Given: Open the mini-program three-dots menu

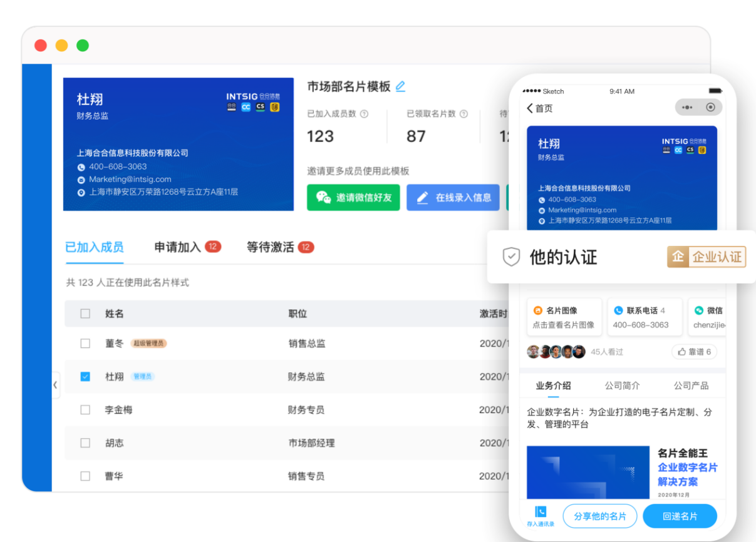Looking at the screenshot, I should tap(688, 107).
